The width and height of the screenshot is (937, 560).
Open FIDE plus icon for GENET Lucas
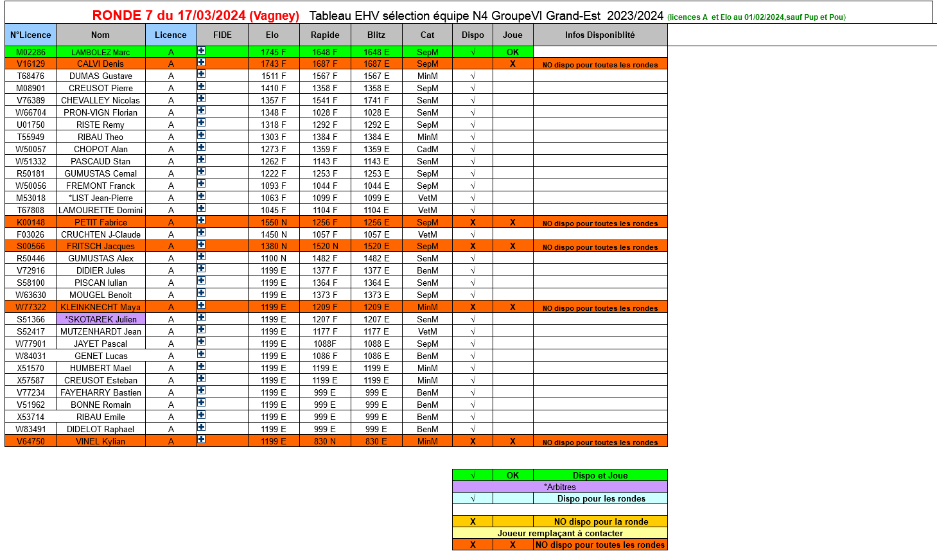(201, 354)
